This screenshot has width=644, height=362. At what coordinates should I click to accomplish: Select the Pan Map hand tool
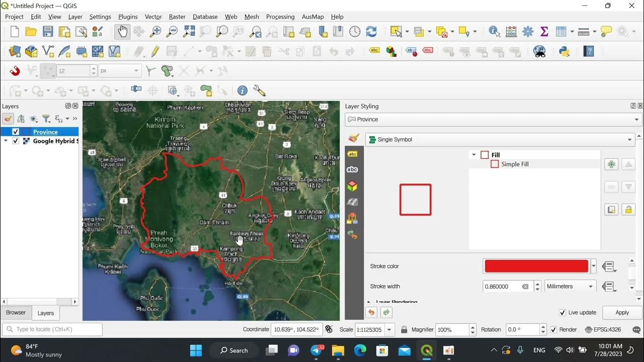point(122,32)
